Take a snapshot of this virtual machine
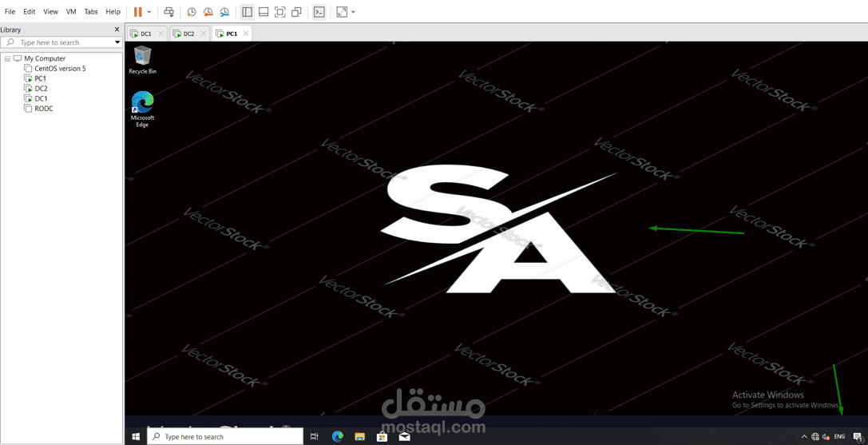868x445 pixels. 191,12
